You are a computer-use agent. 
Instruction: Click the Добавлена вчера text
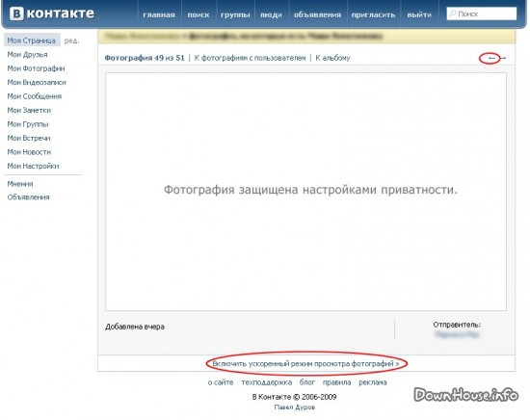click(135, 327)
